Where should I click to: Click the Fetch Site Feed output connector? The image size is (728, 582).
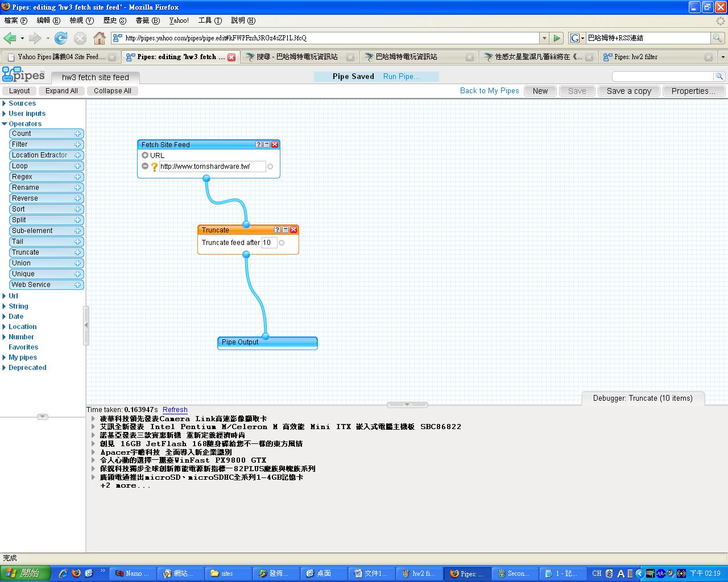[x=206, y=178]
